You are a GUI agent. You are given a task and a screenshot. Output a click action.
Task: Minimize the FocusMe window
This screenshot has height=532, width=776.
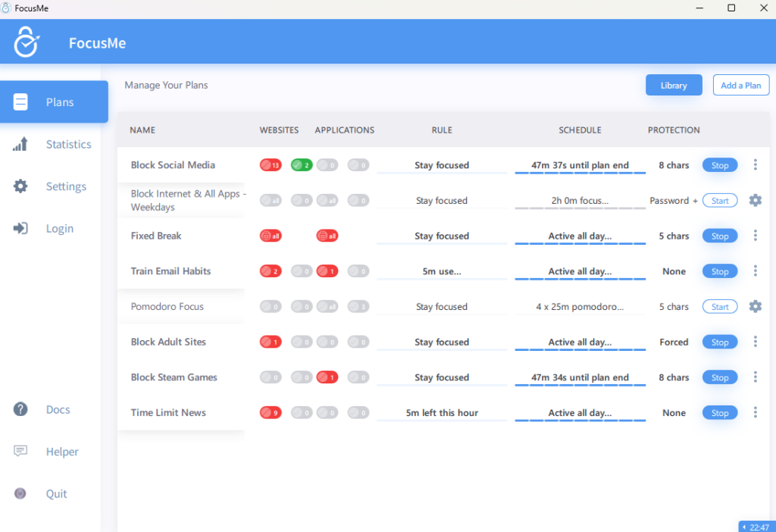click(699, 8)
